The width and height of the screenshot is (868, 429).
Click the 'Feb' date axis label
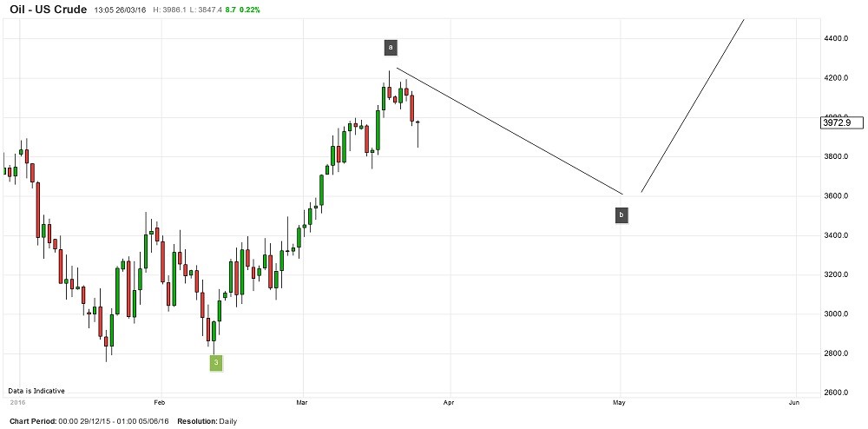click(159, 404)
